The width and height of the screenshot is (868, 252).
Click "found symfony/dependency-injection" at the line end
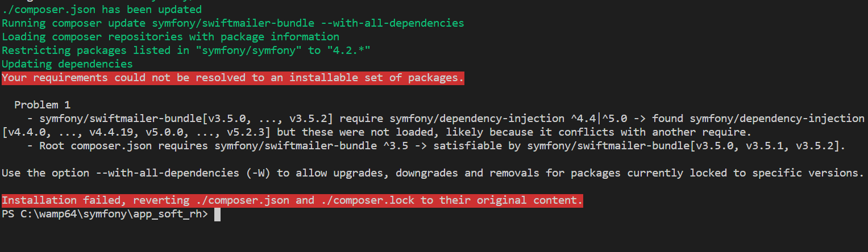pyautogui.click(x=758, y=119)
